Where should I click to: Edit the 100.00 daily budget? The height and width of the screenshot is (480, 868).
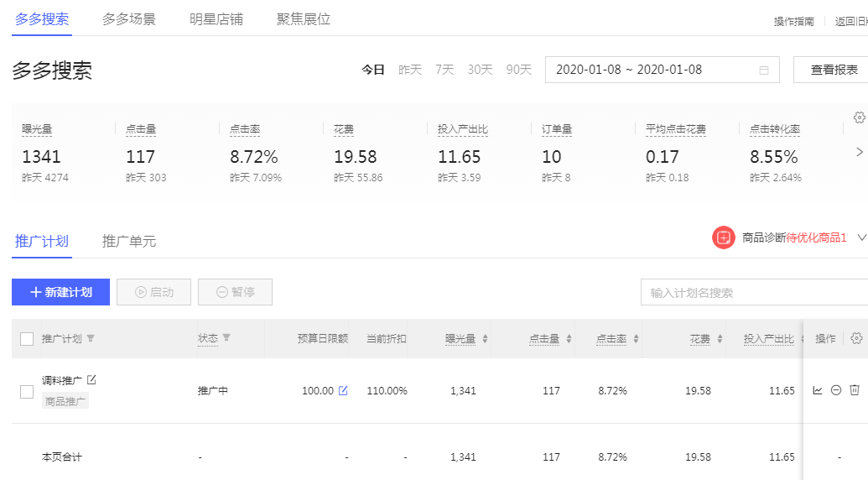(343, 391)
